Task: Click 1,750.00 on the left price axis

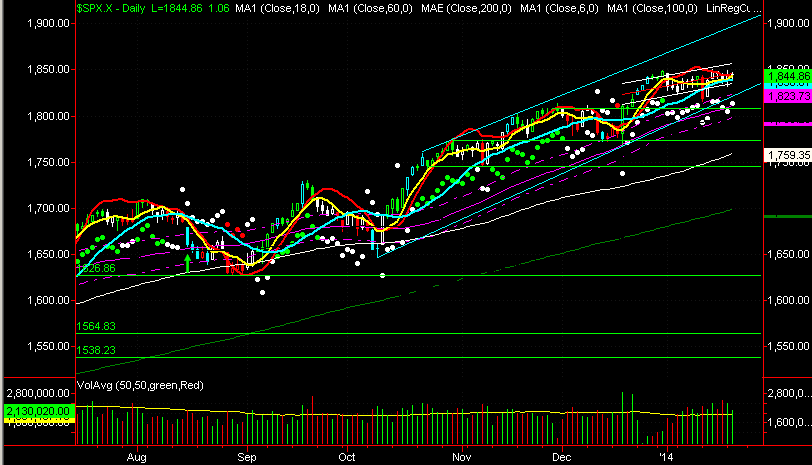Action: pos(48,162)
